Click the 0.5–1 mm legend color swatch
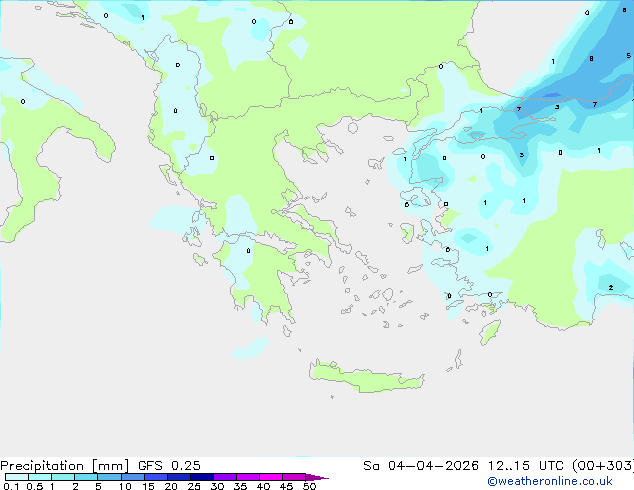Image resolution: width=634 pixels, height=490 pixels. 40,477
